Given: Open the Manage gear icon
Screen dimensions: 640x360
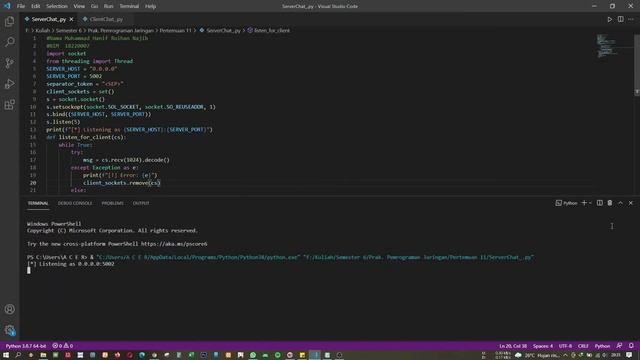Looking at the screenshot, I should click(x=9, y=330).
